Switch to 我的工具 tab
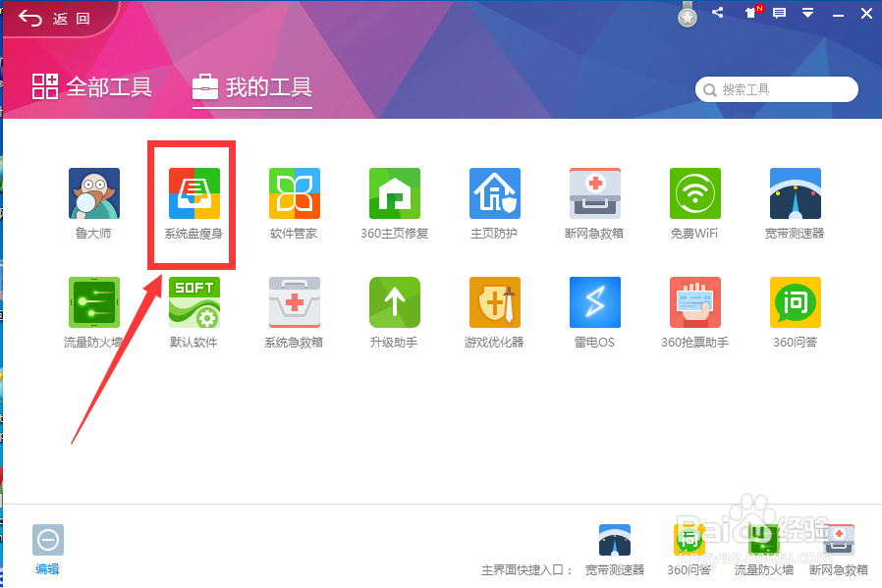This screenshot has width=882, height=588. pos(252,87)
